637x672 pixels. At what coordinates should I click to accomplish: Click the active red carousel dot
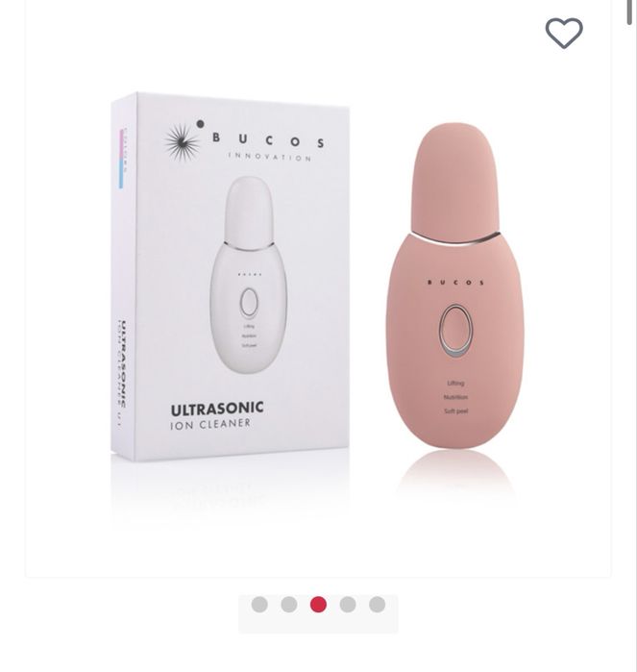(x=318, y=605)
